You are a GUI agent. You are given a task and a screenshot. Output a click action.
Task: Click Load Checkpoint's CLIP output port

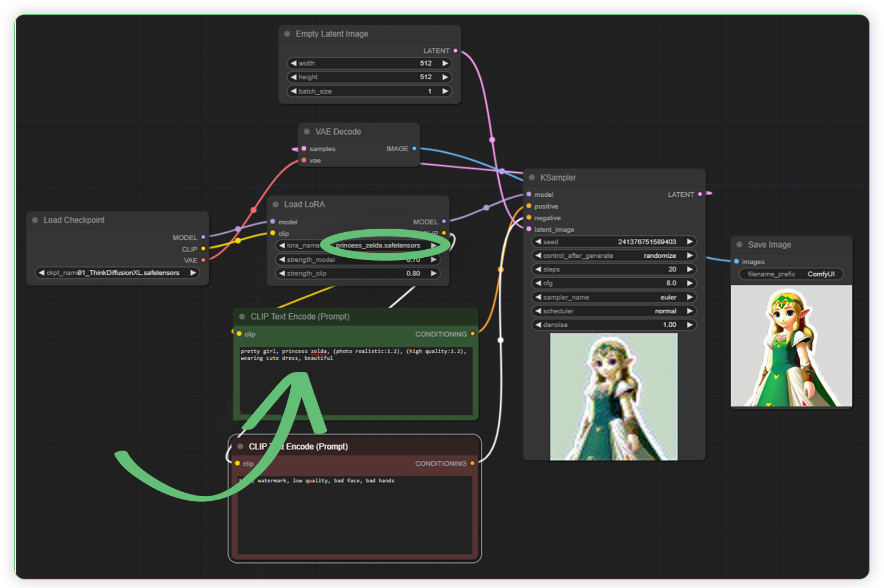tap(203, 249)
